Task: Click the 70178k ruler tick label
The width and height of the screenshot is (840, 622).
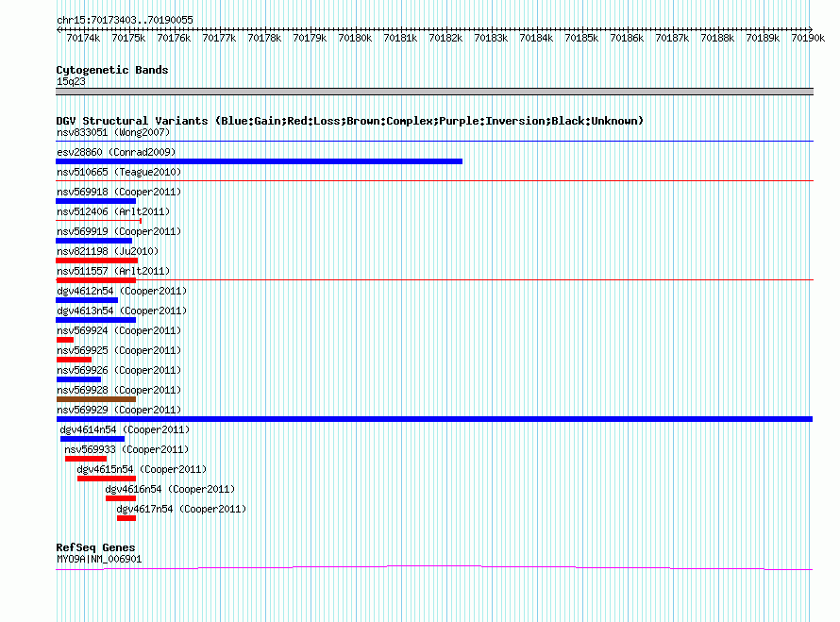Action: pyautogui.click(x=264, y=38)
